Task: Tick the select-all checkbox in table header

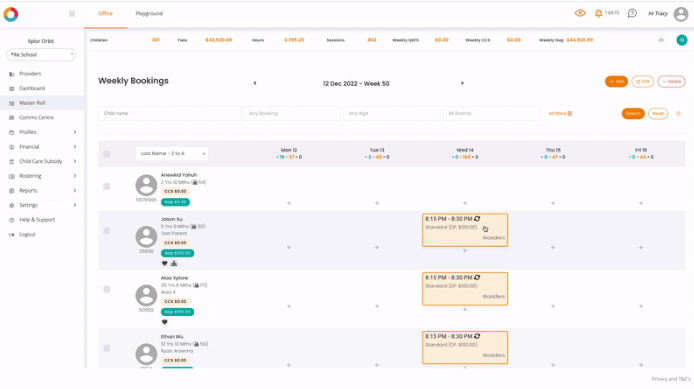Action: [107, 154]
